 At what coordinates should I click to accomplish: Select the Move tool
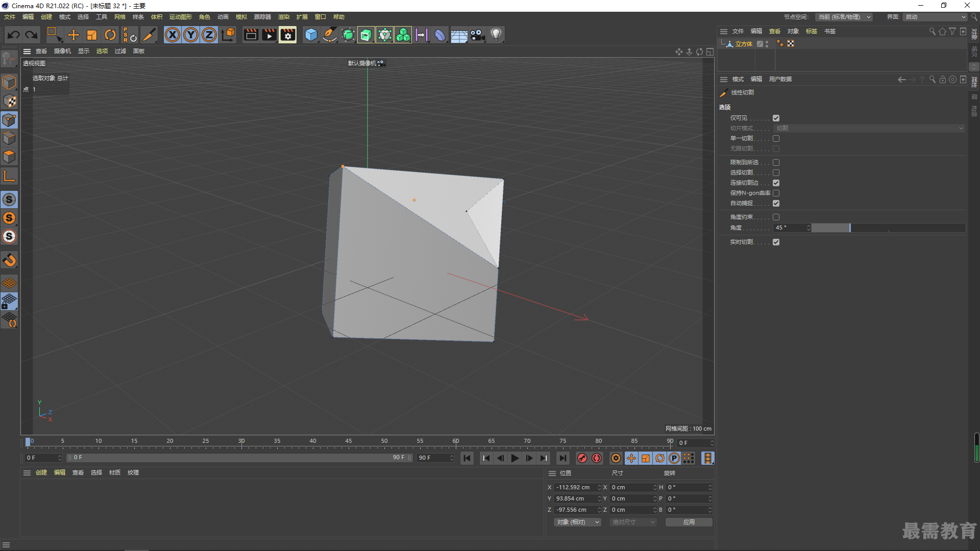pyautogui.click(x=73, y=35)
